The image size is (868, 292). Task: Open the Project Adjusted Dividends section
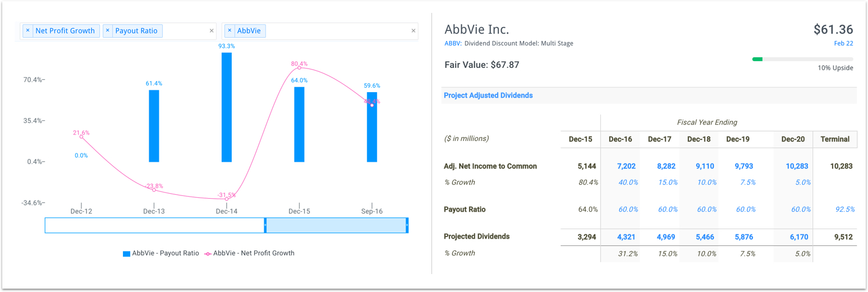click(x=488, y=95)
